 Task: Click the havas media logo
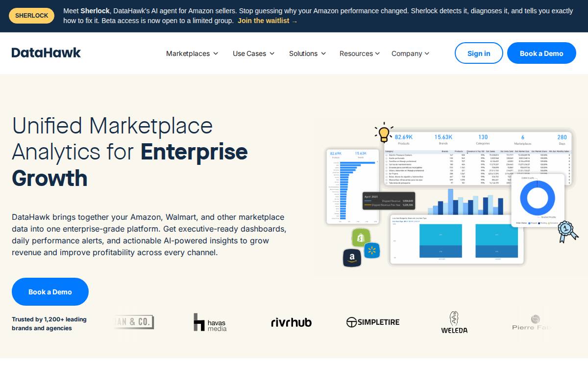pos(210,322)
